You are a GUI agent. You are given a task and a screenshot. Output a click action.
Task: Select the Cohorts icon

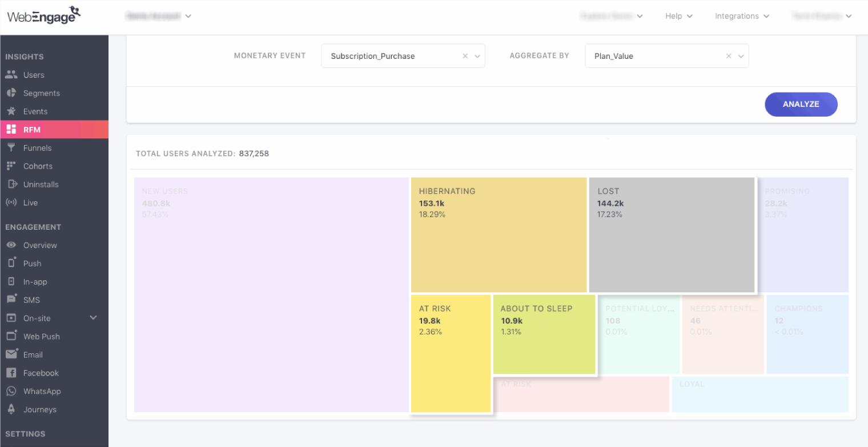[x=13, y=166]
